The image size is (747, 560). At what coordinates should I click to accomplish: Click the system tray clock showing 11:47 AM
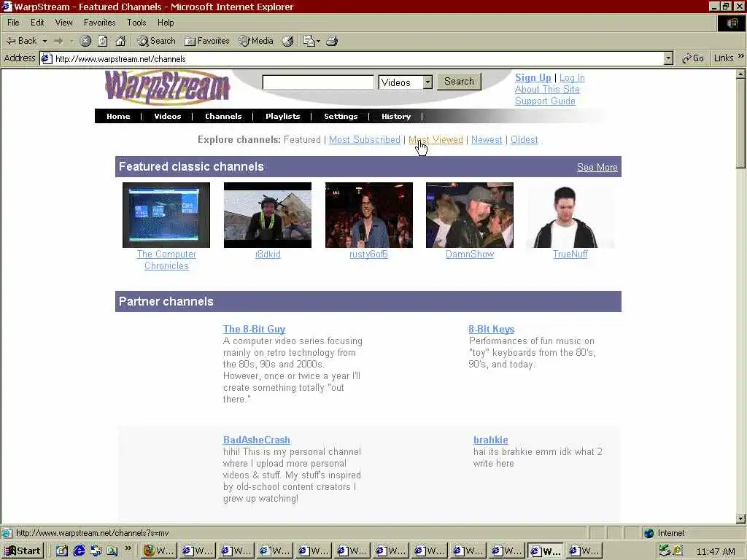716,551
